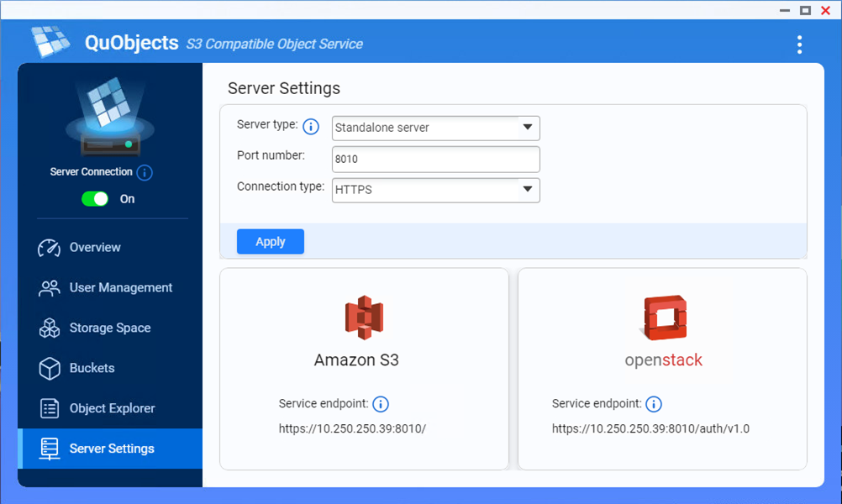The width and height of the screenshot is (842, 504).
Task: Click the User Management people icon
Action: point(50,288)
